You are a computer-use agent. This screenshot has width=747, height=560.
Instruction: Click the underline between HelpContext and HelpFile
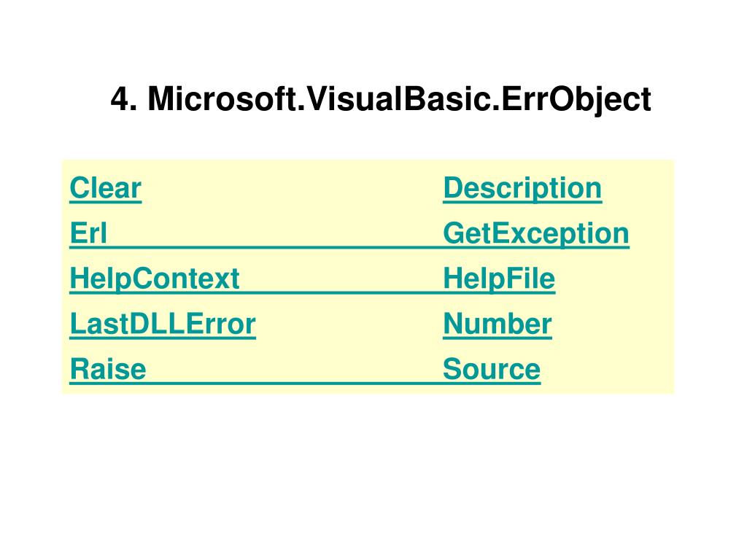[341, 292]
